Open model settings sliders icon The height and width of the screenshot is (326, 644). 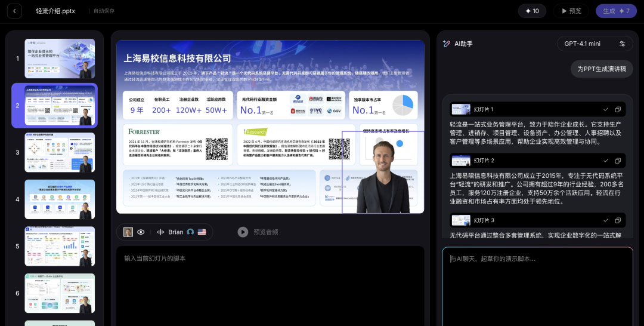pos(622,44)
